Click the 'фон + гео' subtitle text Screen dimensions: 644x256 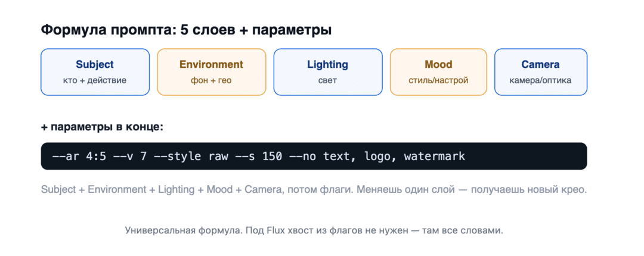(211, 80)
